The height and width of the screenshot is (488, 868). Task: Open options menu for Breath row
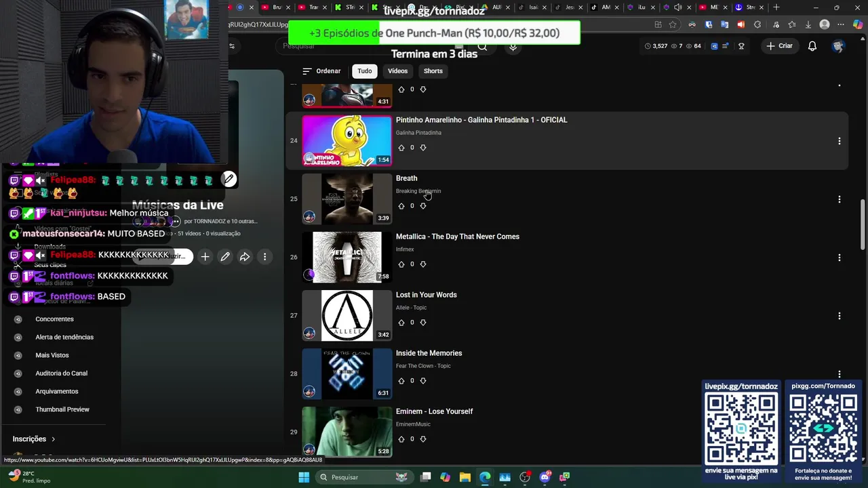(839, 199)
